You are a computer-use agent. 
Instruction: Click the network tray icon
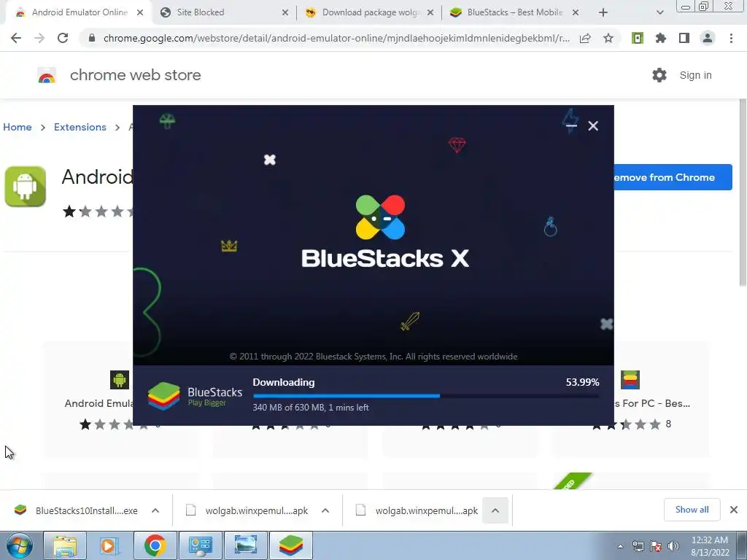click(x=638, y=546)
